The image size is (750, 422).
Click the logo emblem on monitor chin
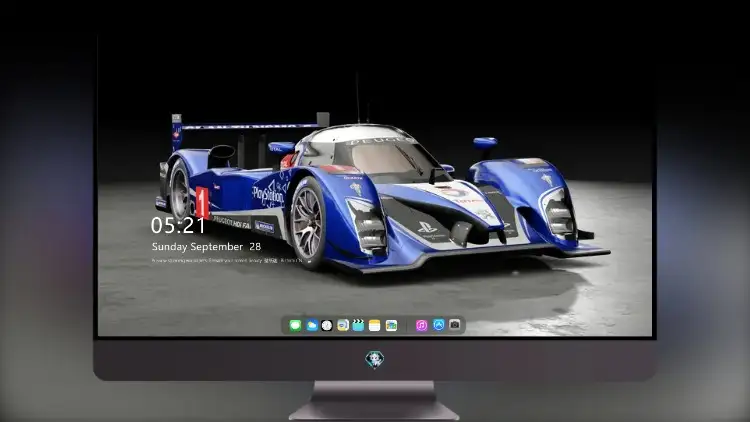375,359
